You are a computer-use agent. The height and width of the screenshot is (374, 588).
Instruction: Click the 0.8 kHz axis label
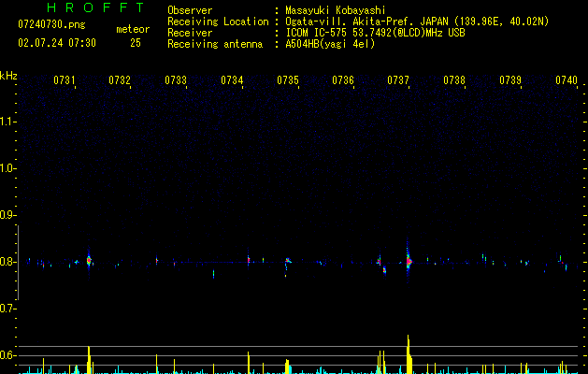point(7,262)
